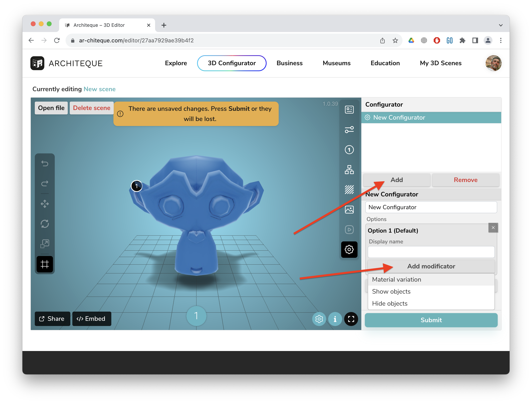
Task: Open the Add modificator dropdown
Action: click(431, 266)
